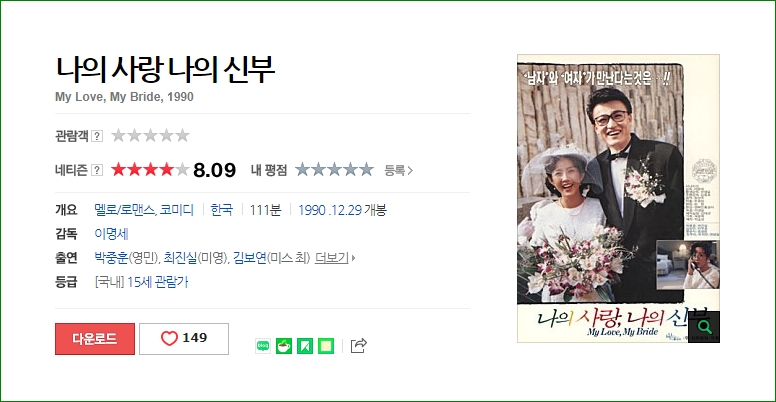The width and height of the screenshot is (776, 402).
Task: Click the 네티즌 help question mark icon
Action: pyautogui.click(x=97, y=170)
